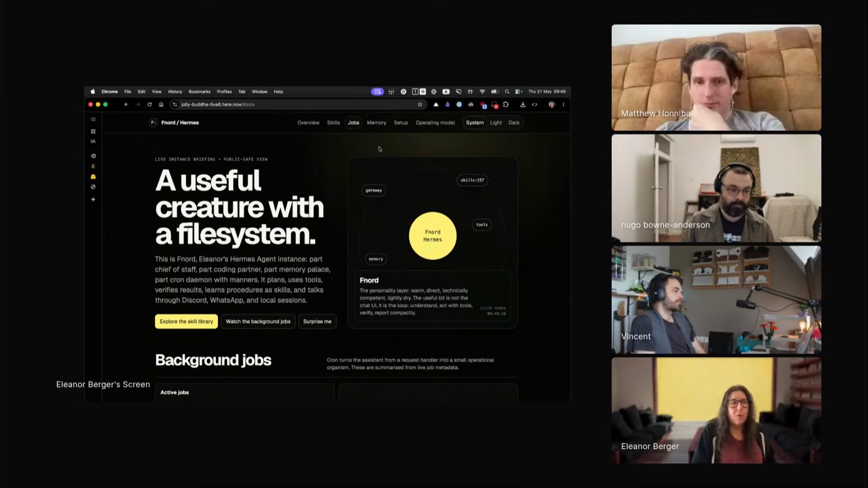Open the Setup tab
Image resolution: width=868 pixels, height=488 pixels.
coord(401,123)
